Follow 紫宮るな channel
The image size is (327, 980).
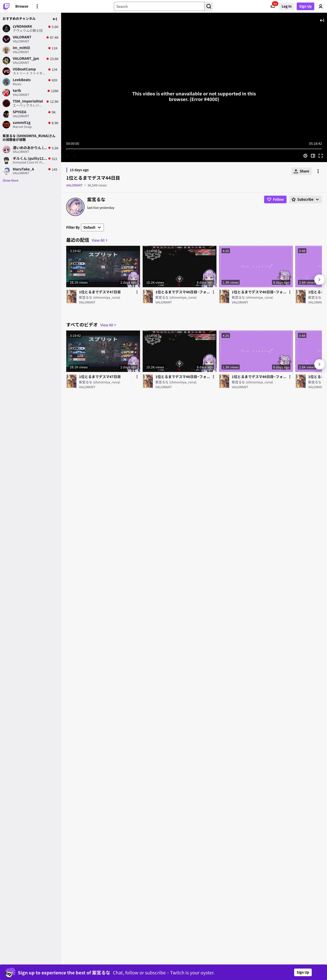click(275, 199)
